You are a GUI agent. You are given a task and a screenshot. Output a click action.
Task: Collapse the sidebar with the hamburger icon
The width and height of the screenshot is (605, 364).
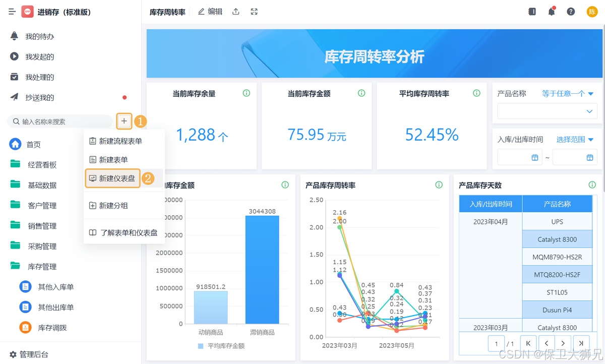tap(12, 12)
